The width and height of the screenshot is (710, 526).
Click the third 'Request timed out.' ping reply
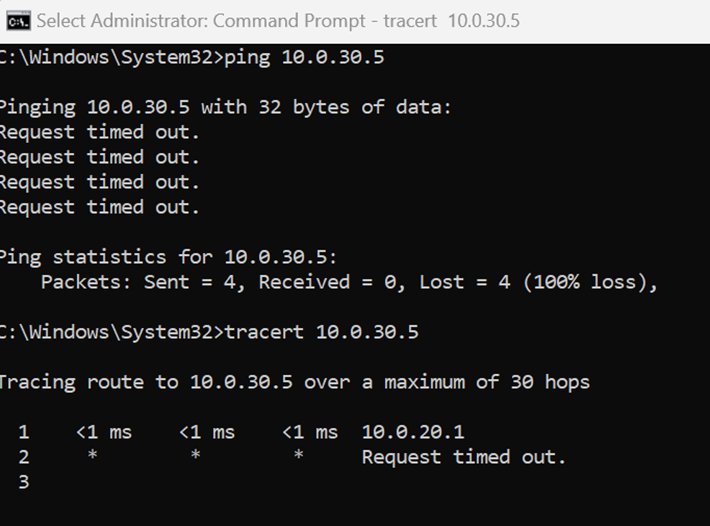click(x=99, y=182)
